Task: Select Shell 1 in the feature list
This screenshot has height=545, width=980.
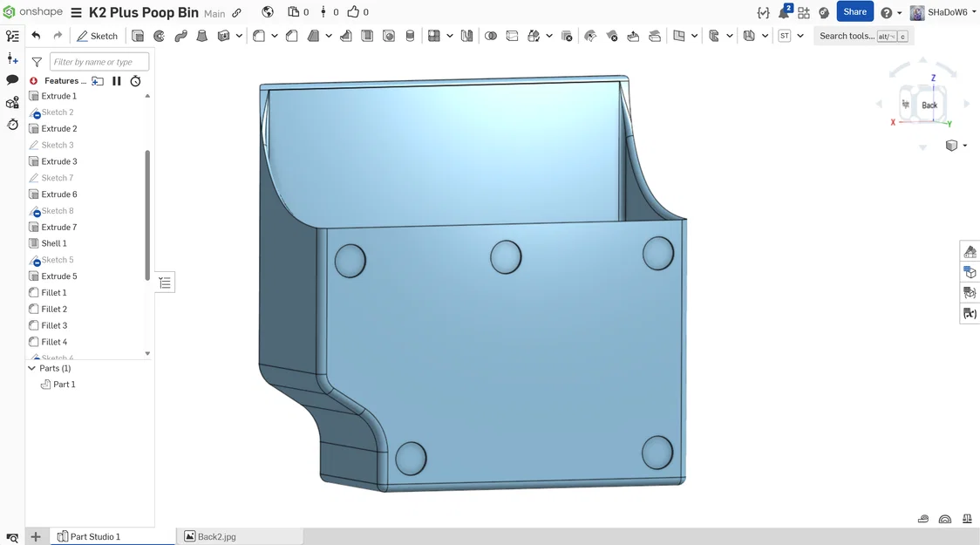Action: [54, 243]
